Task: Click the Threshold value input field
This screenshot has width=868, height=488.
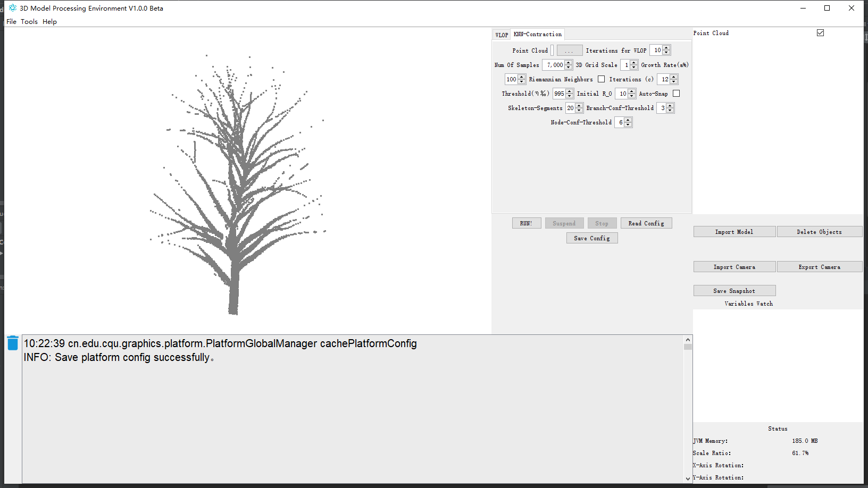Action: tap(559, 94)
